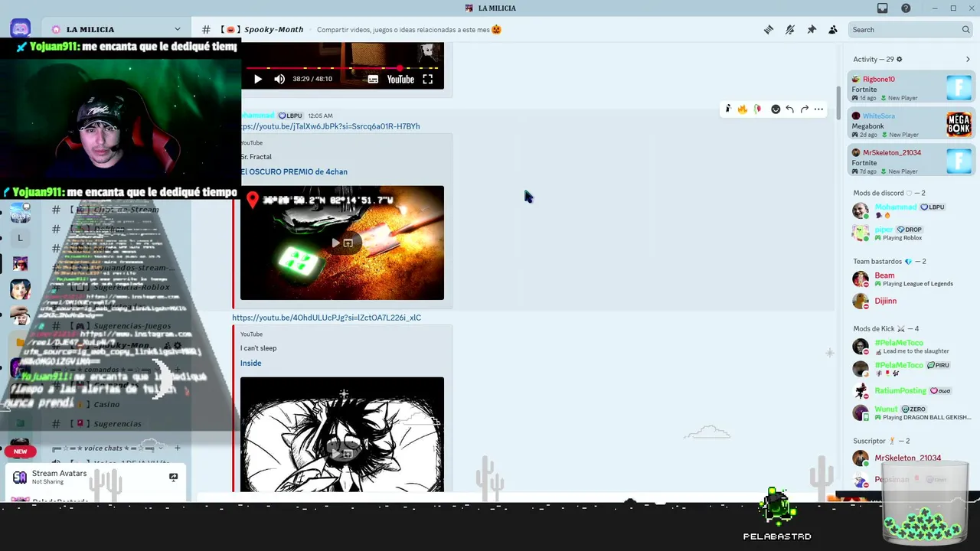Open the Sugerencias channel

(115, 424)
